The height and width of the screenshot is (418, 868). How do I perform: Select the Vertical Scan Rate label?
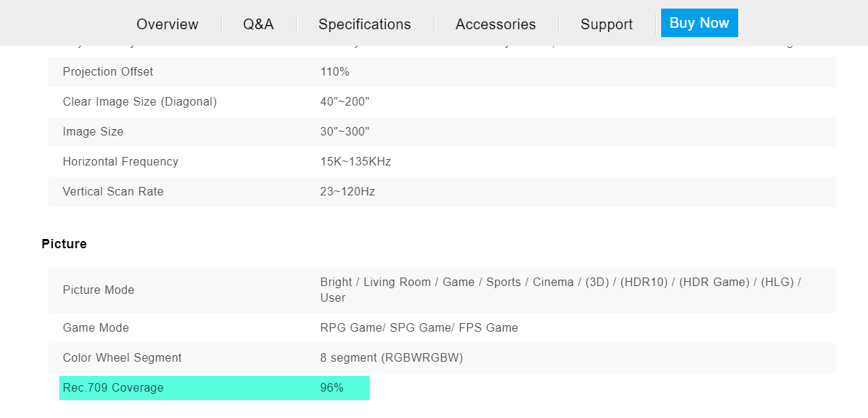(x=113, y=192)
